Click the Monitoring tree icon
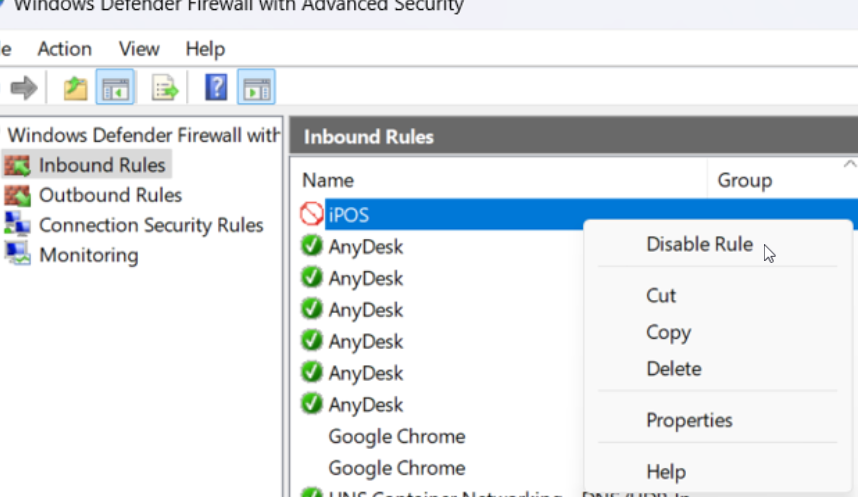Screen dimensions: 858x497 click(17, 255)
